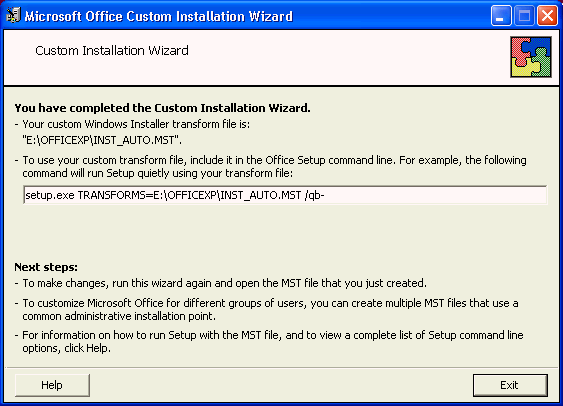Exit the Custom Installation Wizard
Screen dimensions: 563x406
tap(510, 385)
